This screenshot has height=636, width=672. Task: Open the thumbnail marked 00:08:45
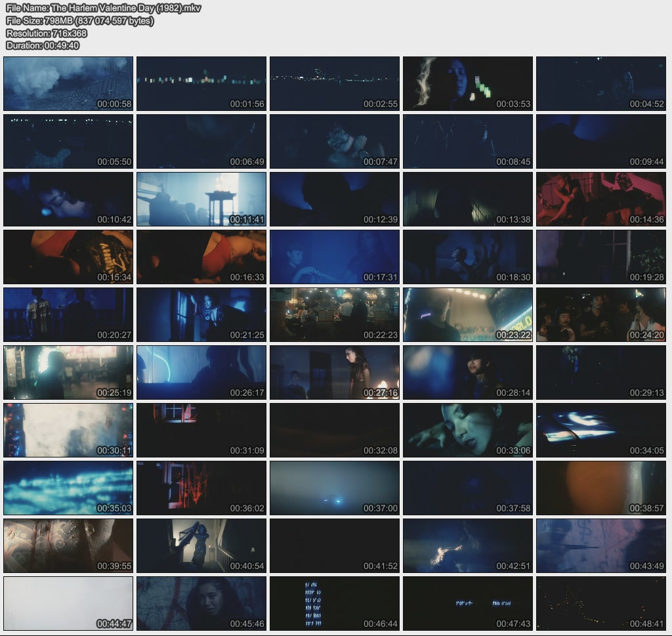(468, 141)
